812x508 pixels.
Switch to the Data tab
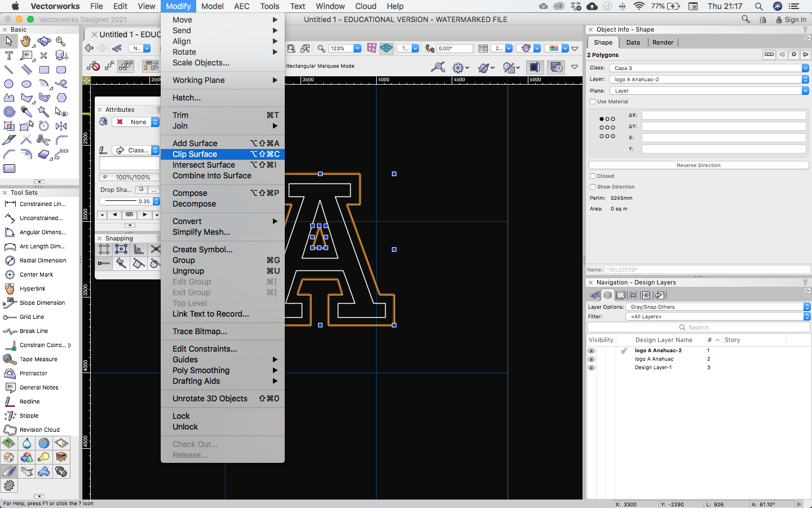pos(633,42)
